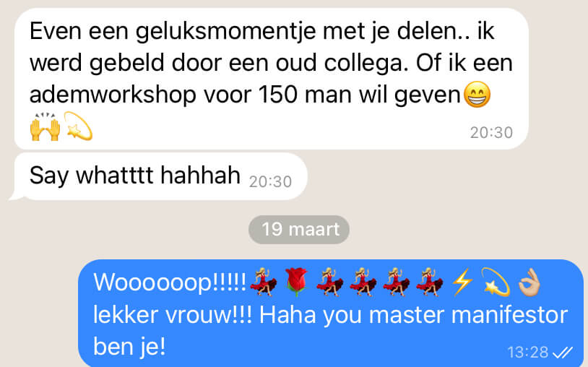This screenshot has width=588, height=367.
Task: Tap the OK hand emoji
Action: point(529,282)
